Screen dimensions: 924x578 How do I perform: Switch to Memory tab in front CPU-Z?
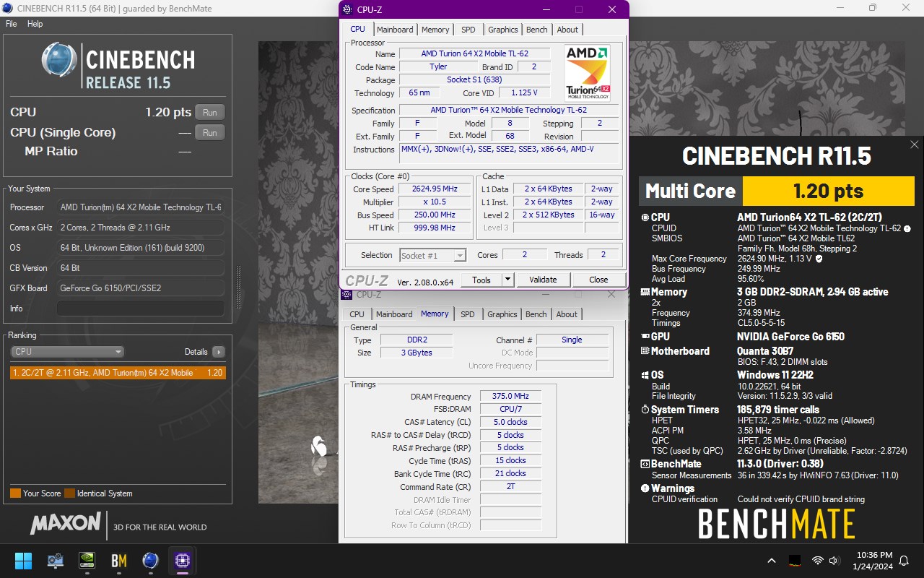pos(435,30)
